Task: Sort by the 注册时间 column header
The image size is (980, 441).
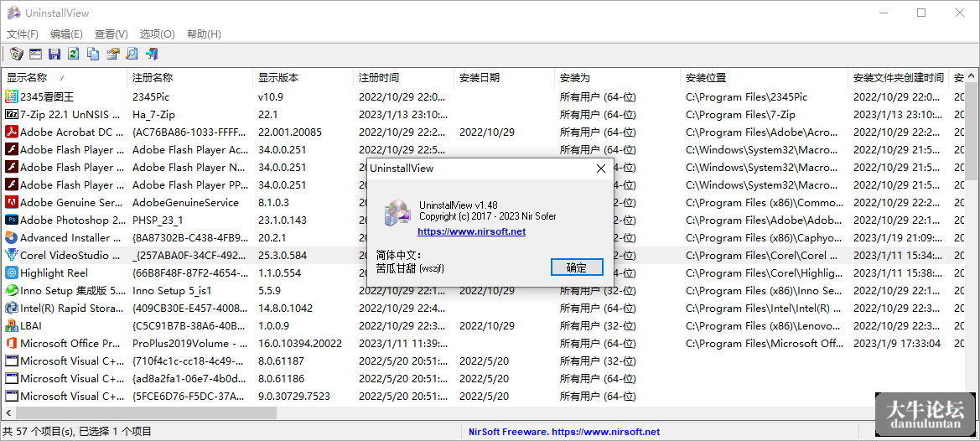Action: coord(404,78)
